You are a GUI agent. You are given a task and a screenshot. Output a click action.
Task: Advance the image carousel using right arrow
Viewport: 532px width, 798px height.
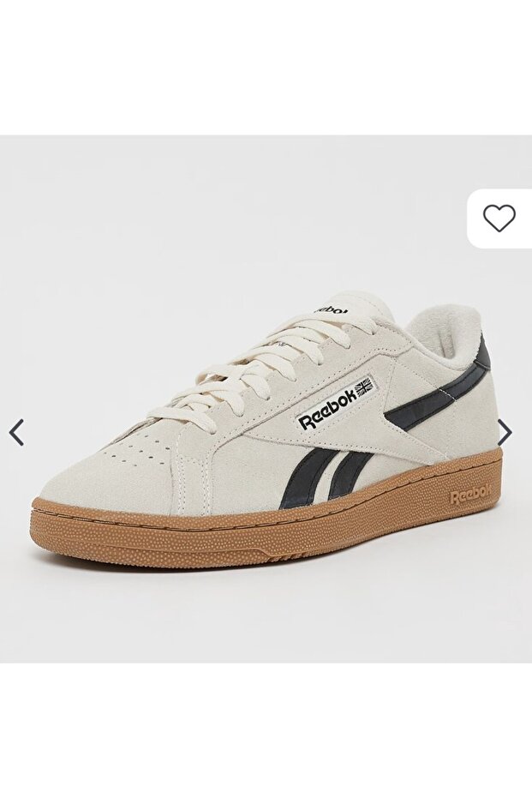point(505,432)
